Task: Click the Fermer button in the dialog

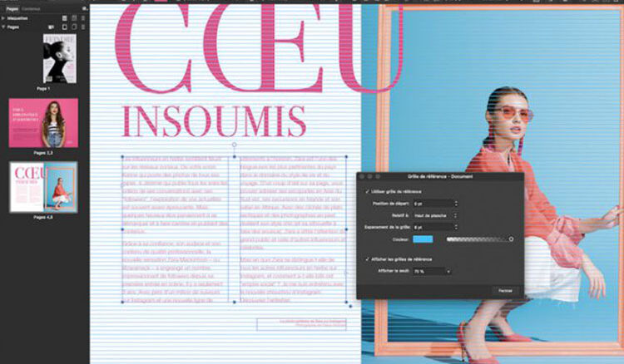Action: 505,290
